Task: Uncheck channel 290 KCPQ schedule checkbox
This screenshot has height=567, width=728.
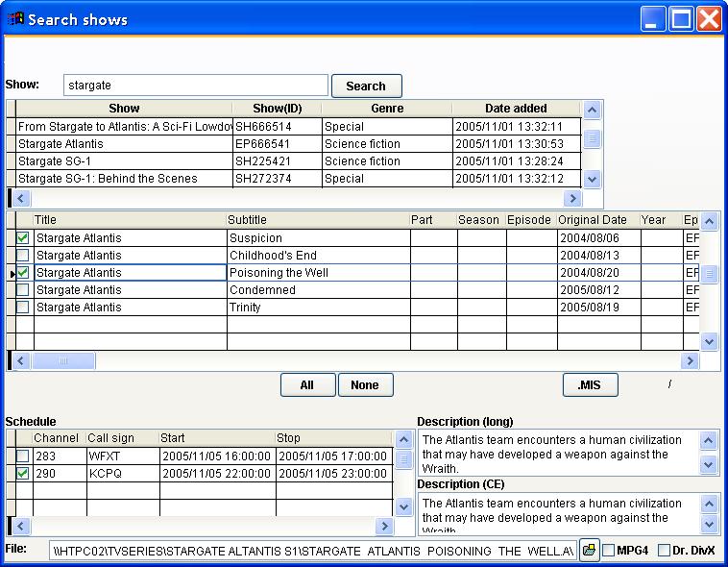Action: click(x=22, y=473)
